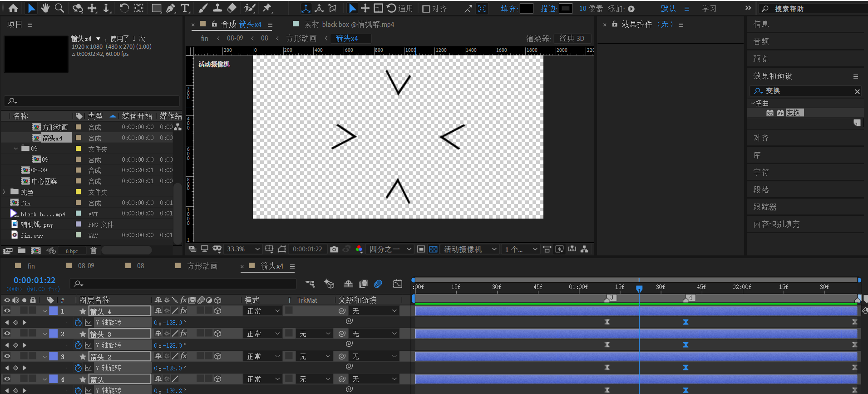Click the Home icon in toolbar

(13, 8)
